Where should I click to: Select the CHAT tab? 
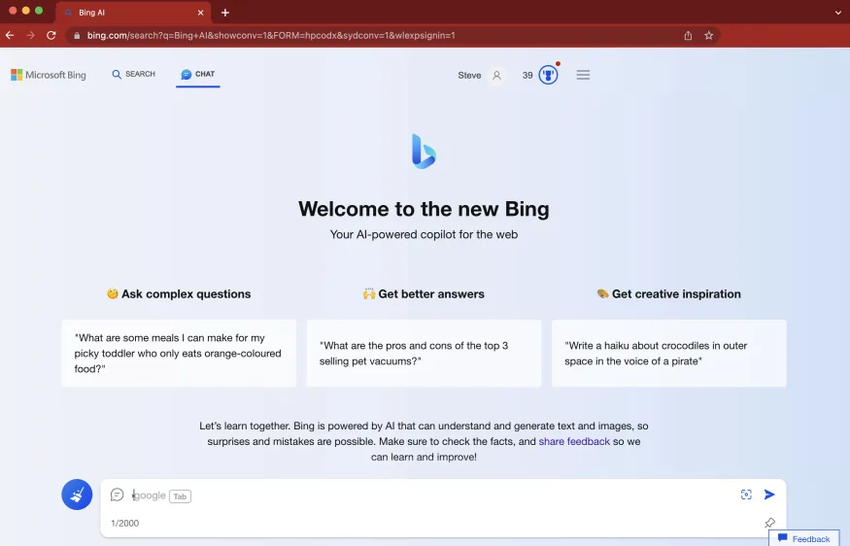[198, 74]
